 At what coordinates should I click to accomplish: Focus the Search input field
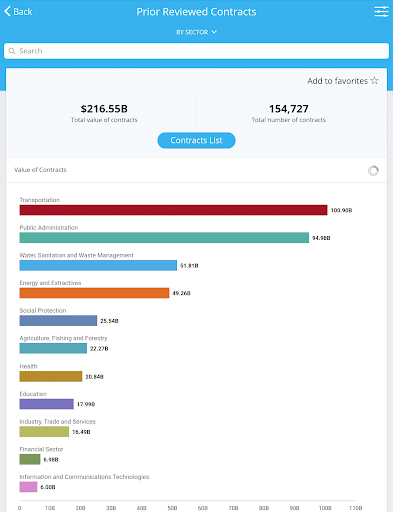pos(196,51)
